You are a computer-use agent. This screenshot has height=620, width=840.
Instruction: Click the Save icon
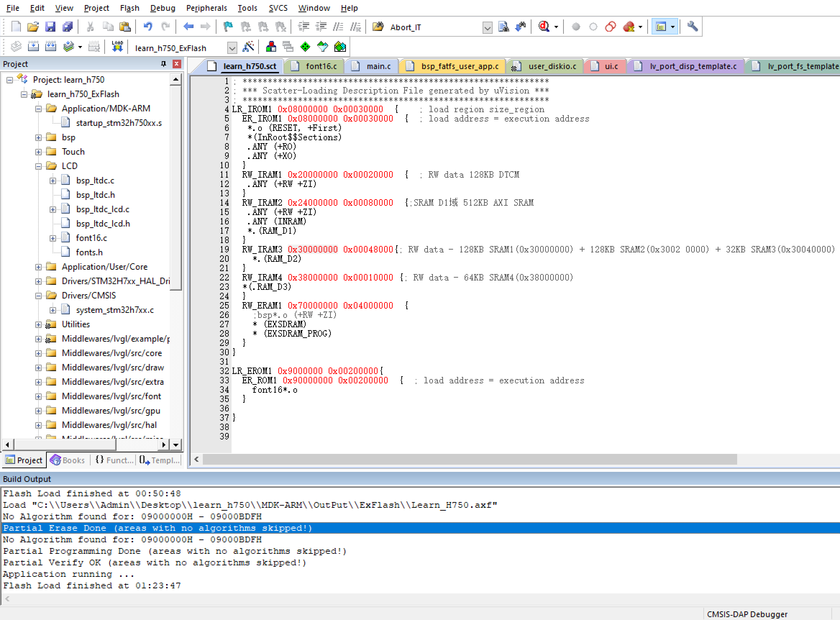[x=50, y=27]
